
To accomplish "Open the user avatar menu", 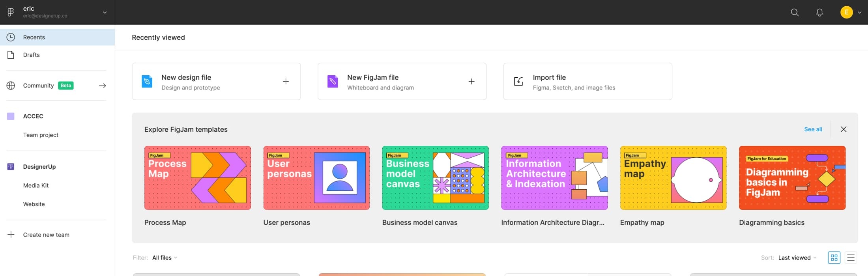I will [x=846, y=13].
